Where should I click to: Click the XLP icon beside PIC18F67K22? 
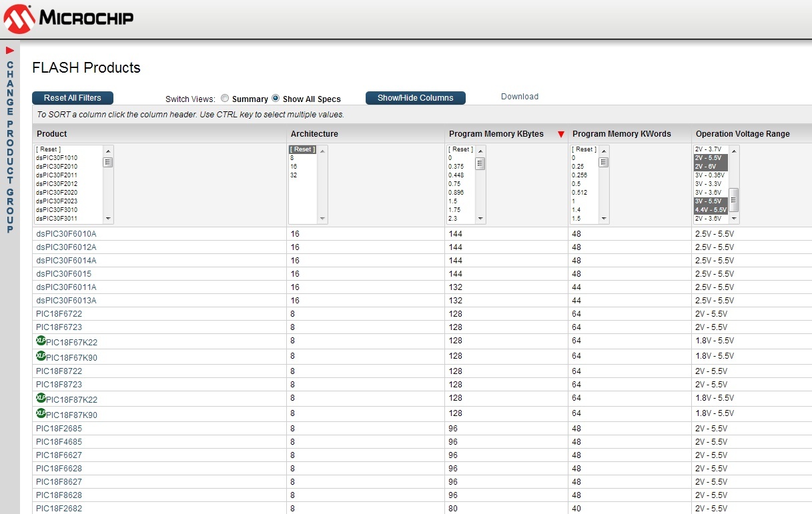41,341
